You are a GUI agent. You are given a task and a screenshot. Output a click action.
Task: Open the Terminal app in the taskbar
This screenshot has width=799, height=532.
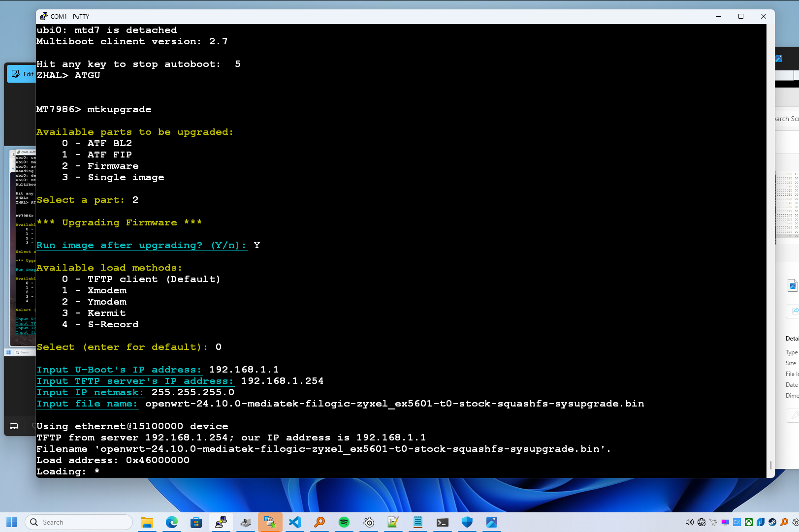[442, 522]
